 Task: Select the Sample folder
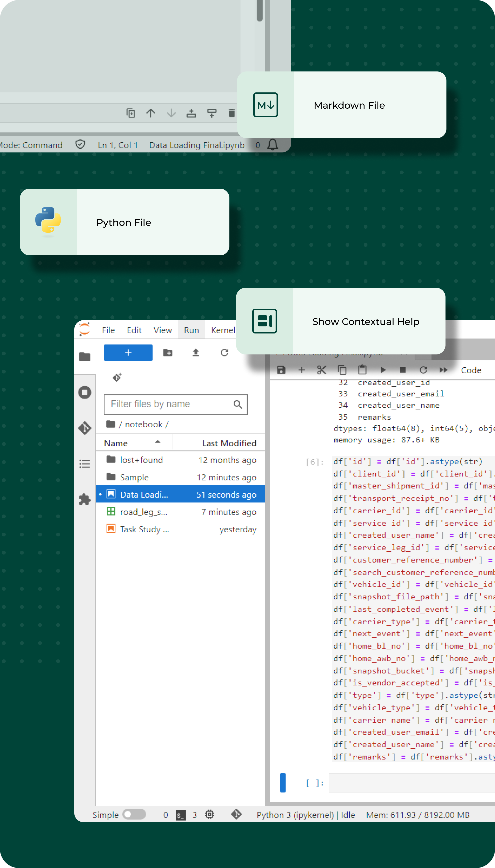(x=181, y=477)
